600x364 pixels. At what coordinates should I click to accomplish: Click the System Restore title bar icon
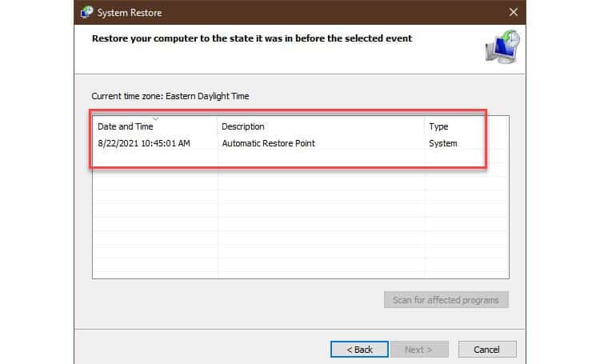click(x=87, y=12)
